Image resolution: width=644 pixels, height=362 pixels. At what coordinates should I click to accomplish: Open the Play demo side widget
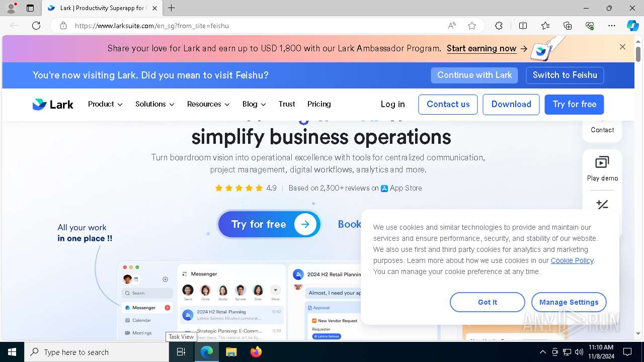[x=602, y=169]
